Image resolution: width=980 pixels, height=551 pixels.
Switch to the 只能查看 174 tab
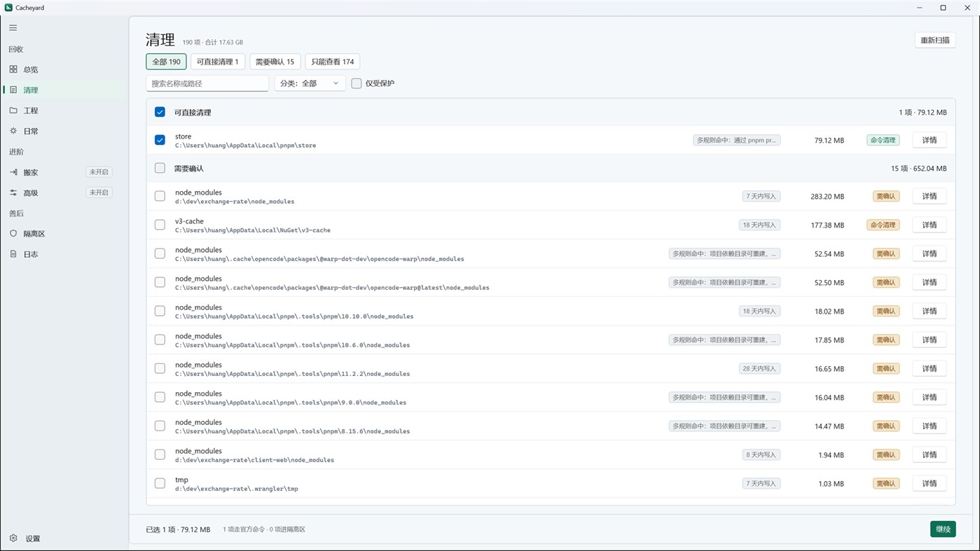click(333, 62)
